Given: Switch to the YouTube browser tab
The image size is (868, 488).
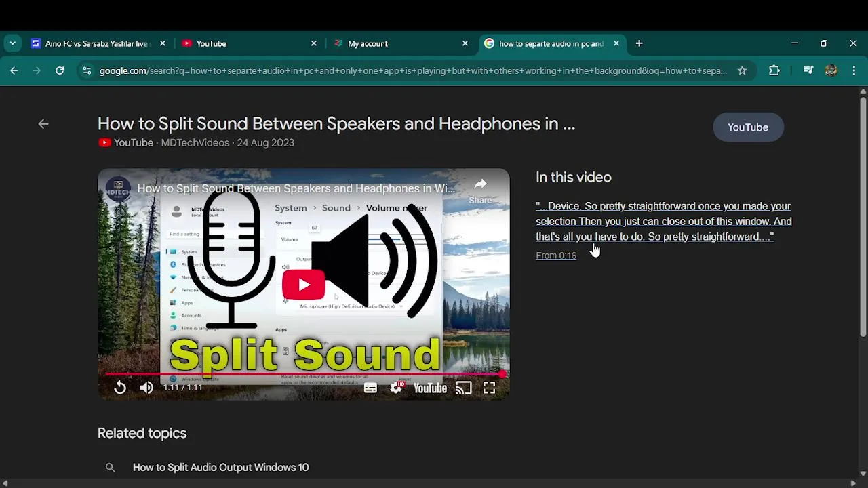Looking at the screenshot, I should pyautogui.click(x=249, y=43).
